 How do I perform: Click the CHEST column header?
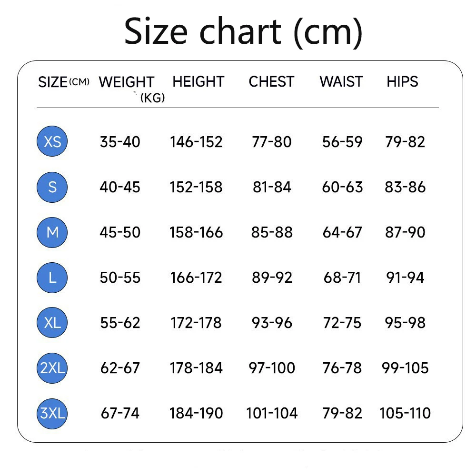point(271,82)
